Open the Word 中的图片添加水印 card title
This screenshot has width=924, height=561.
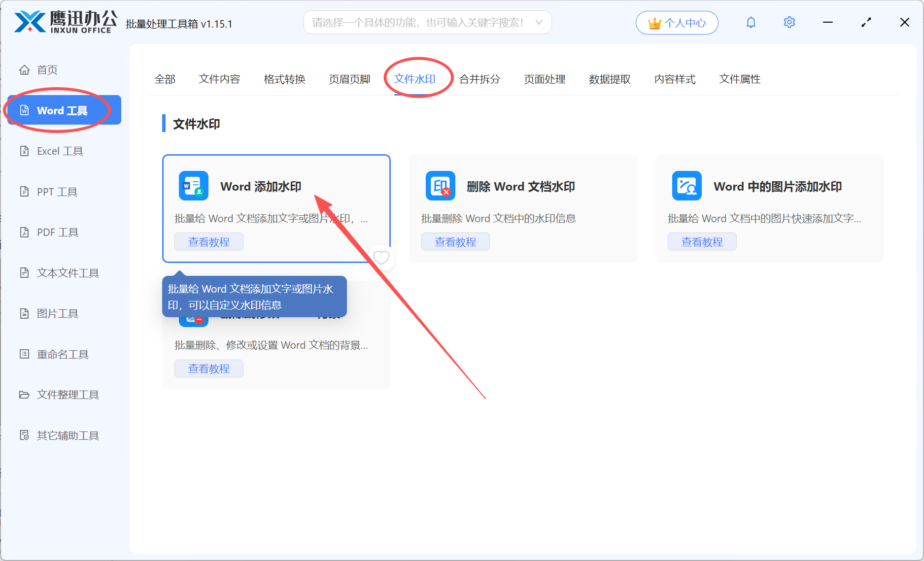778,187
